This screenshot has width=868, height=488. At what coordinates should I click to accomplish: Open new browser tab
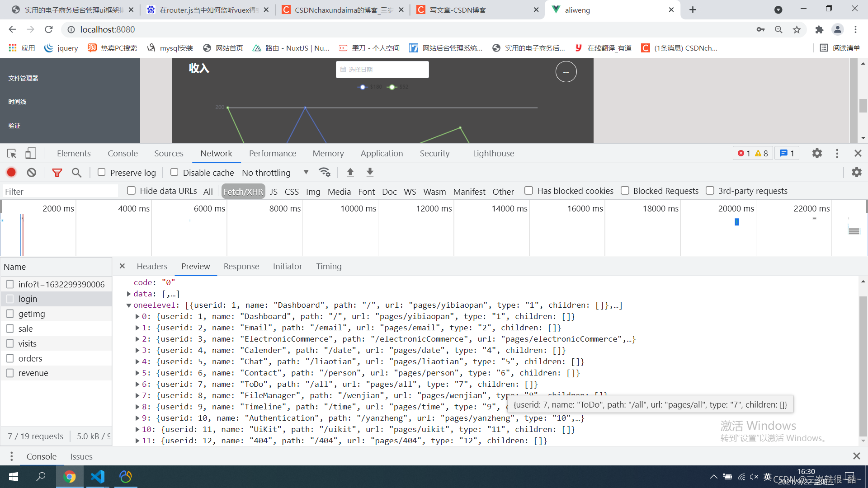tap(693, 9)
